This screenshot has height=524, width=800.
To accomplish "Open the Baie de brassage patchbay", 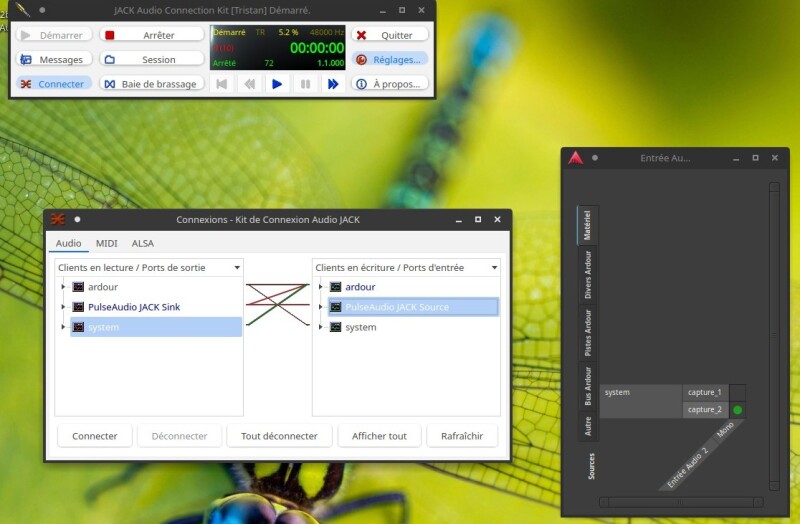I will tap(152, 84).
